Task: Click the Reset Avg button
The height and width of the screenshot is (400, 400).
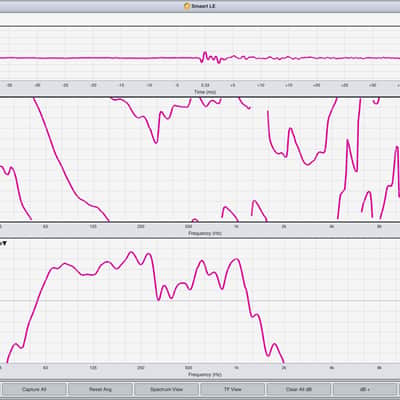Action: coord(100,389)
